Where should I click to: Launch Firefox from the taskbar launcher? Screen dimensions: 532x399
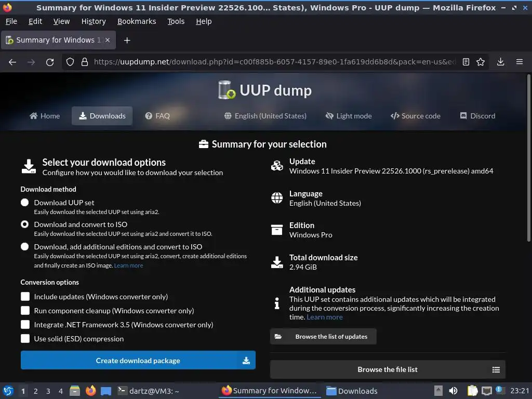[90, 391]
